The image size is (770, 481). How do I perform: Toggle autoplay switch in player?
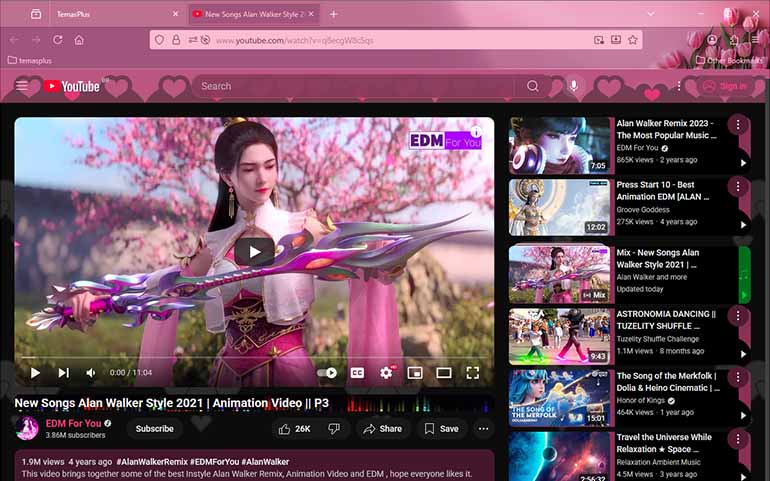[327, 373]
